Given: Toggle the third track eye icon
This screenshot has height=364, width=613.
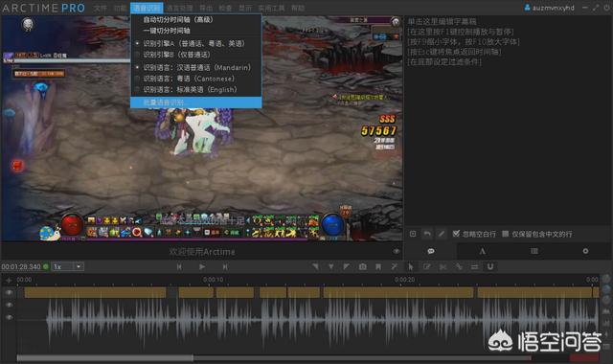Looking at the screenshot, I should pos(9,317).
